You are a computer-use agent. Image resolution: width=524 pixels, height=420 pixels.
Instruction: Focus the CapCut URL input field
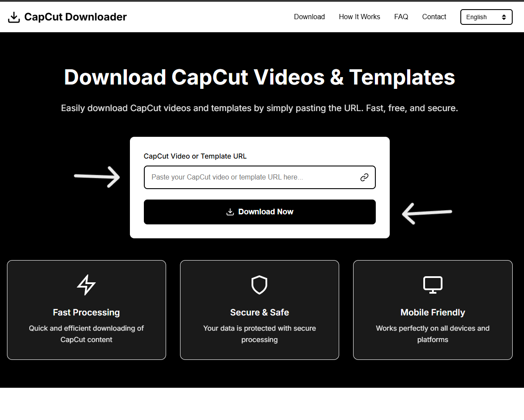[x=260, y=177]
